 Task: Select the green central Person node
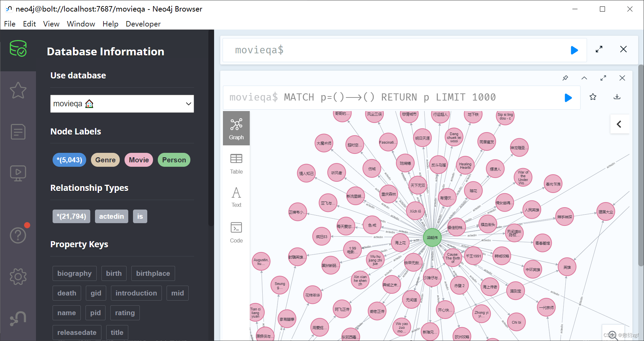432,238
